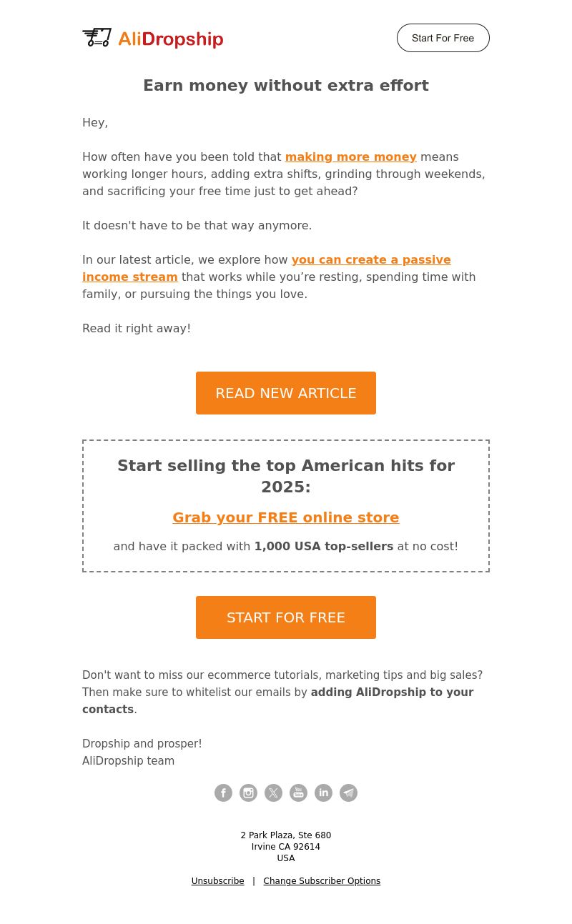Screen dimensions: 572x924
Task: Click "adding AliDropship to your contacts" text
Action: (x=278, y=701)
